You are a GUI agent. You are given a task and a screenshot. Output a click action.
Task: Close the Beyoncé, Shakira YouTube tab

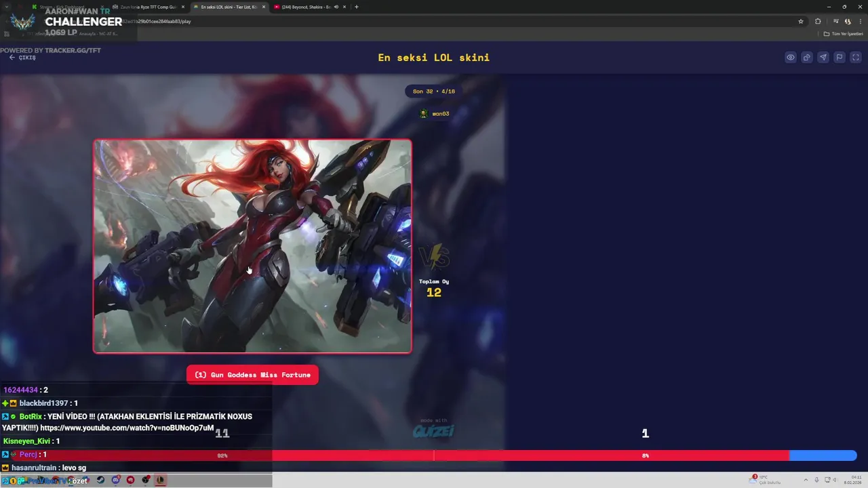point(345,7)
